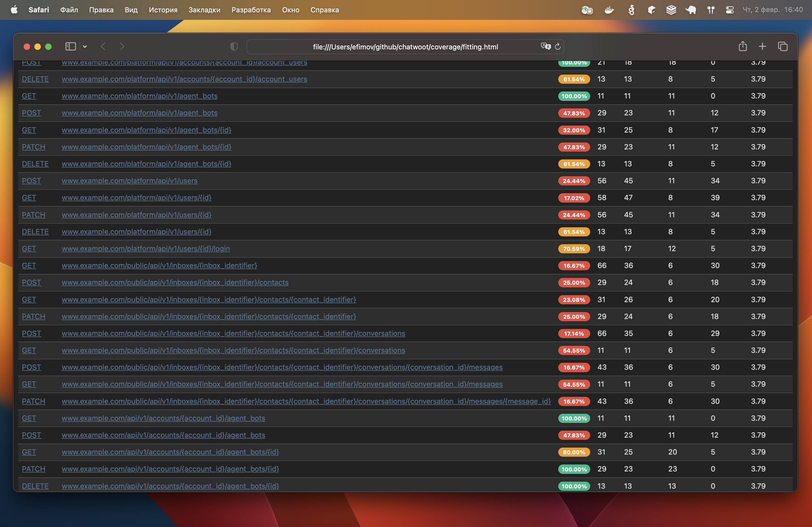Click POST link for platform/api/v1/users
This screenshot has width=812, height=527.
pos(31,181)
